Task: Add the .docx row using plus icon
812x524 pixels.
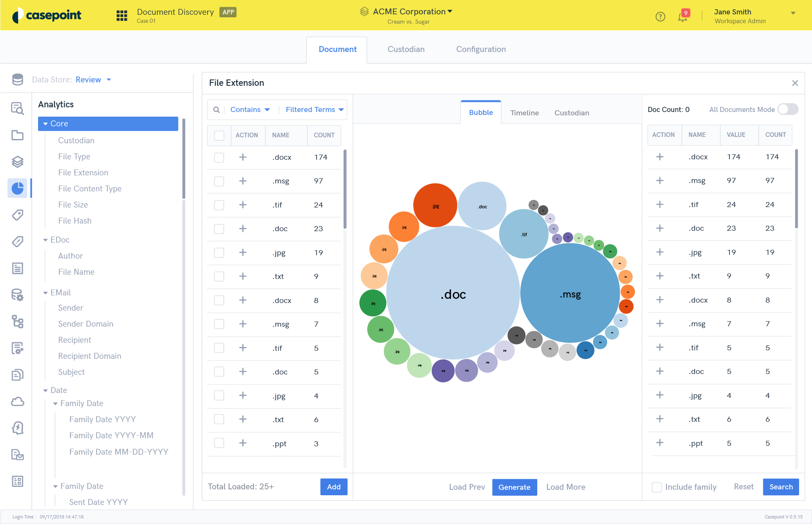Action: click(243, 157)
